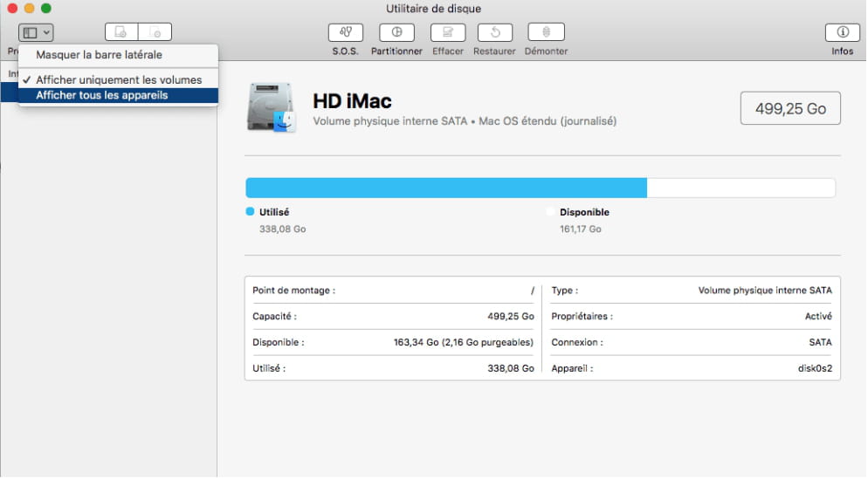868x479 pixels.
Task: Toggle checked "Afficher uniquement les volumes"
Action: click(x=118, y=79)
